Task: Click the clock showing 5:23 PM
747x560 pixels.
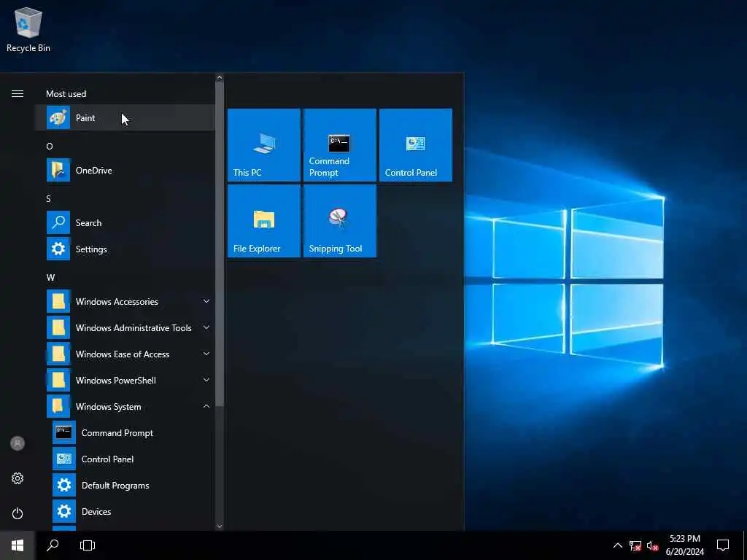Action: (684, 539)
